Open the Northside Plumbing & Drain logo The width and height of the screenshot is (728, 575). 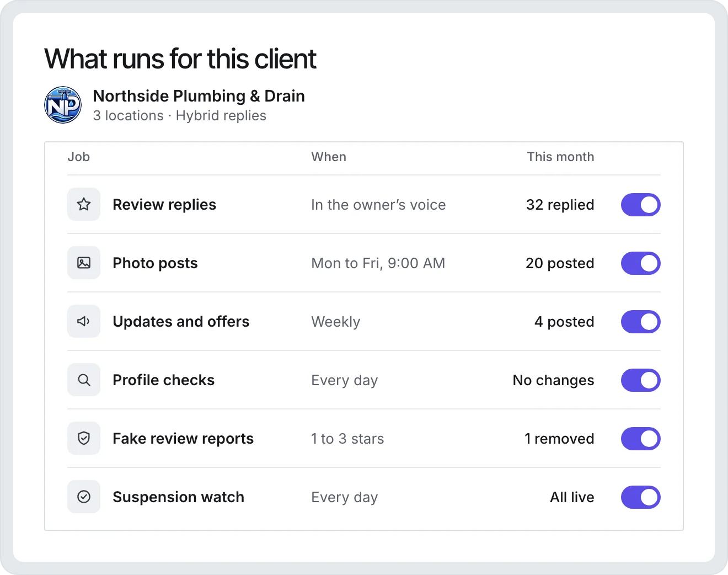click(x=63, y=105)
